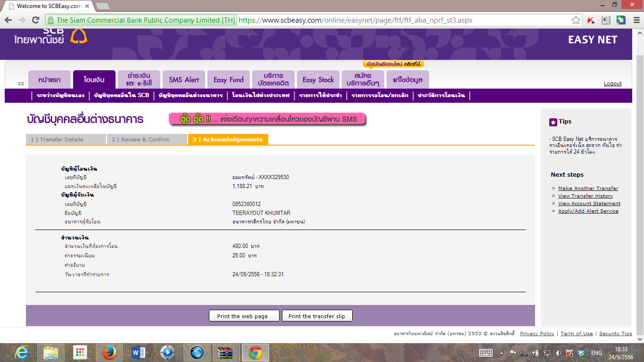The image size is (644, 362).
Task: Click the yellow เปิดบัญชีออนไลน์ badge
Action: pyautogui.click(x=393, y=64)
